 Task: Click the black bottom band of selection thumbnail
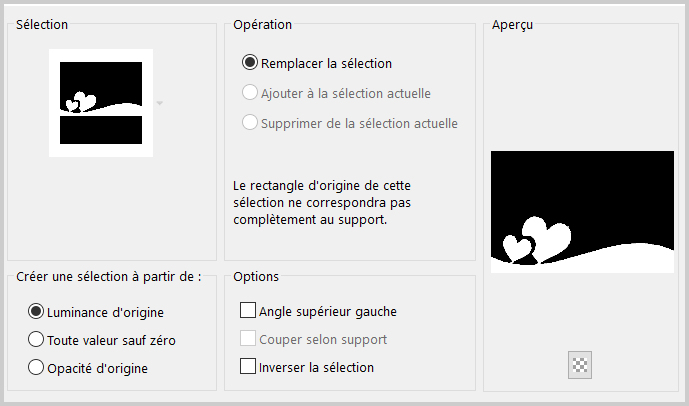[101, 130]
